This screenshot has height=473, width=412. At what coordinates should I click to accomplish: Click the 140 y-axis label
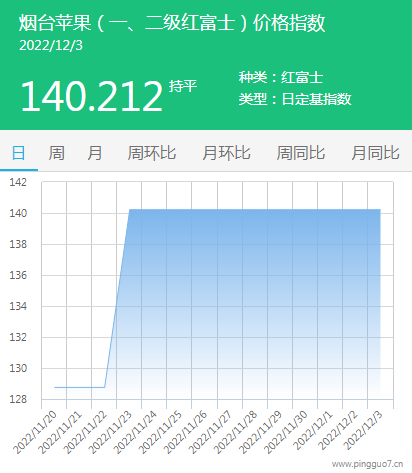[18, 213]
